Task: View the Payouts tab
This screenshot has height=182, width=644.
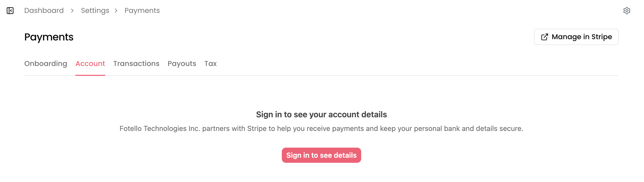Action: (182, 63)
